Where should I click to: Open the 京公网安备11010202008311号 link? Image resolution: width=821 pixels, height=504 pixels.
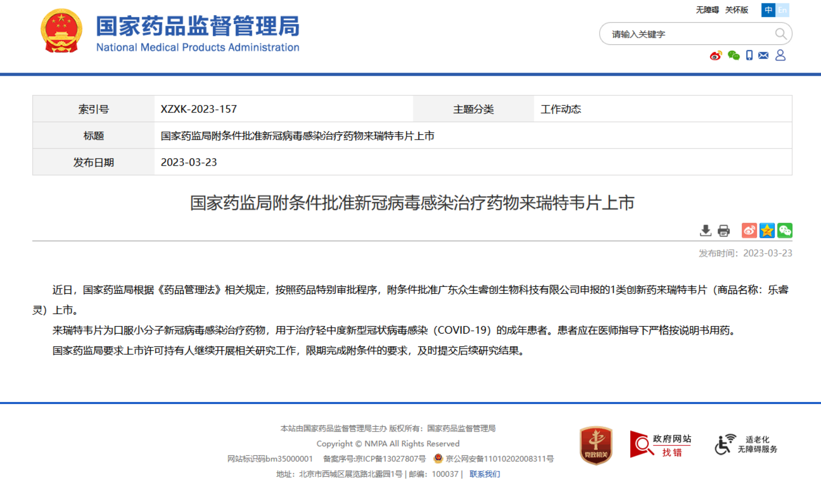[499, 458]
